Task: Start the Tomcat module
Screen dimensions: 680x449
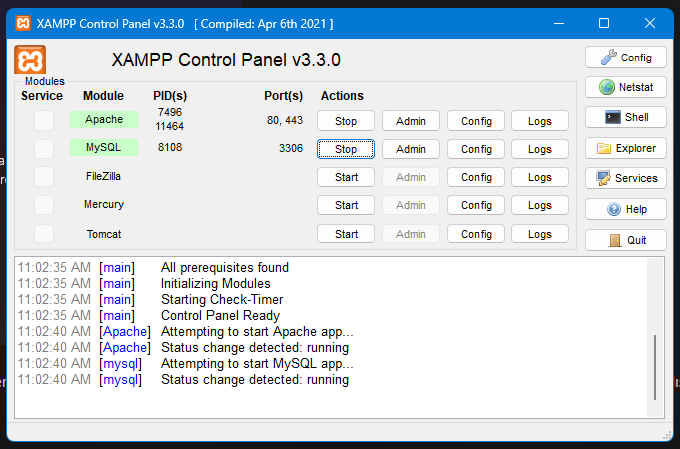Action: point(346,234)
